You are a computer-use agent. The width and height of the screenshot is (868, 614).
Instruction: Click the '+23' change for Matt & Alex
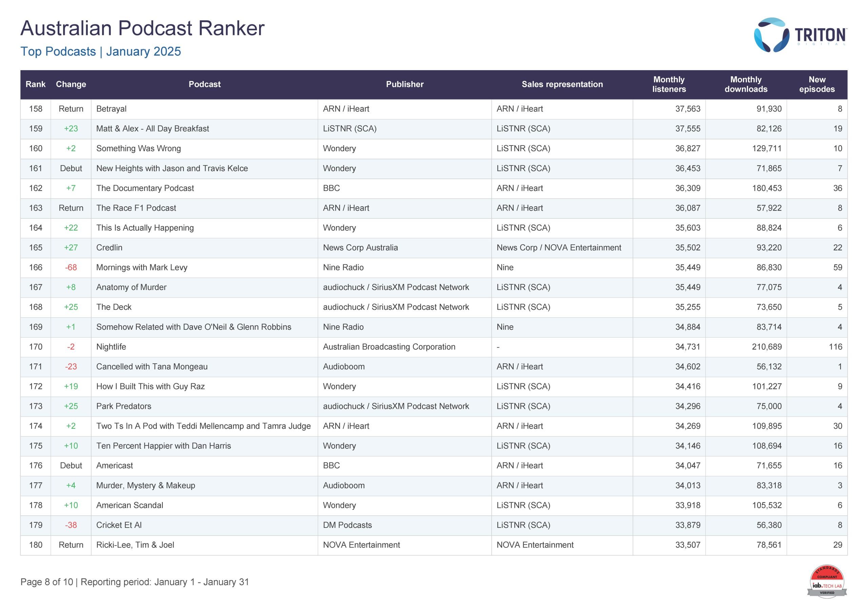pyautogui.click(x=71, y=129)
